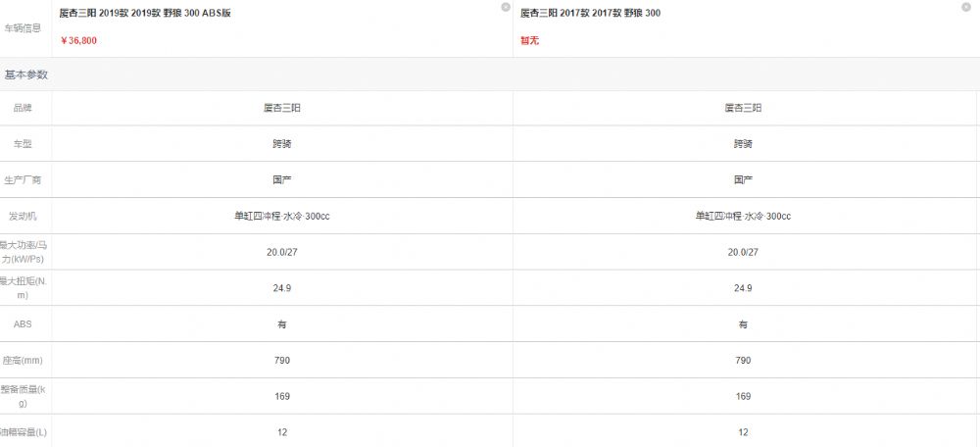Click the ¥36,800 price
The width and height of the screenshot is (980, 447).
78,40
